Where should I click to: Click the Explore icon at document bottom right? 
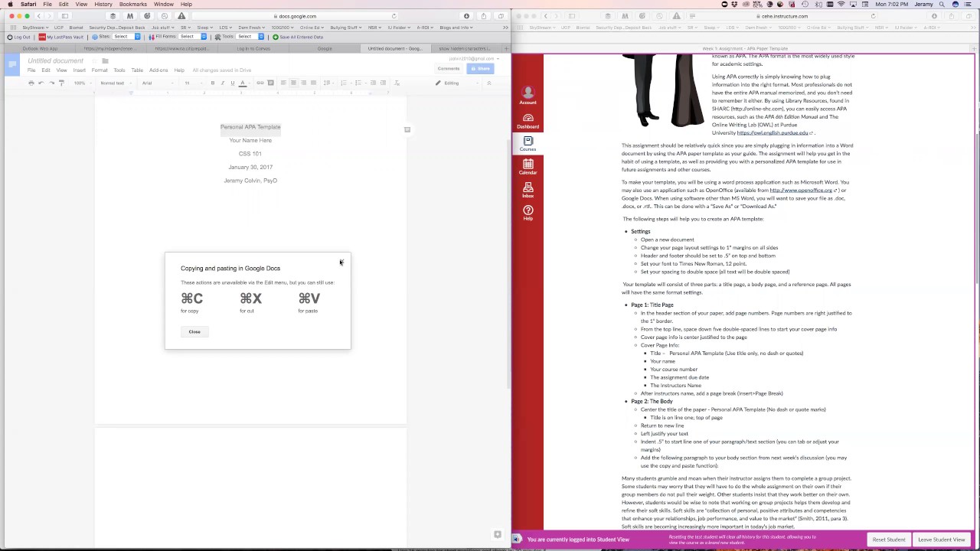click(x=498, y=534)
